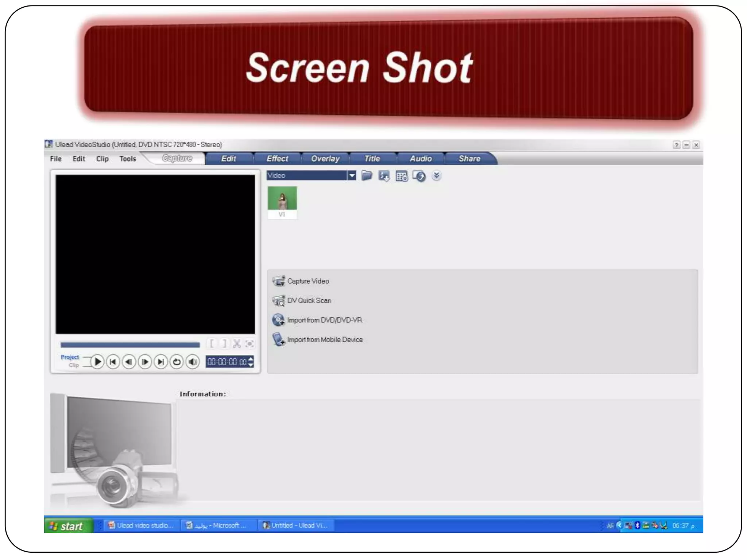Open the File menu
Viewport: 747px width, 560px height.
pyautogui.click(x=56, y=159)
